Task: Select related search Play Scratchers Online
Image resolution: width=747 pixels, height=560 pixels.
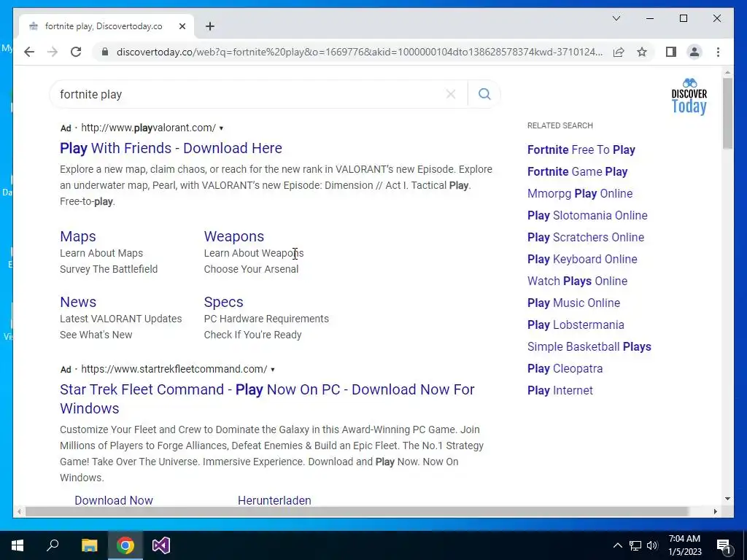Action: 586,237
